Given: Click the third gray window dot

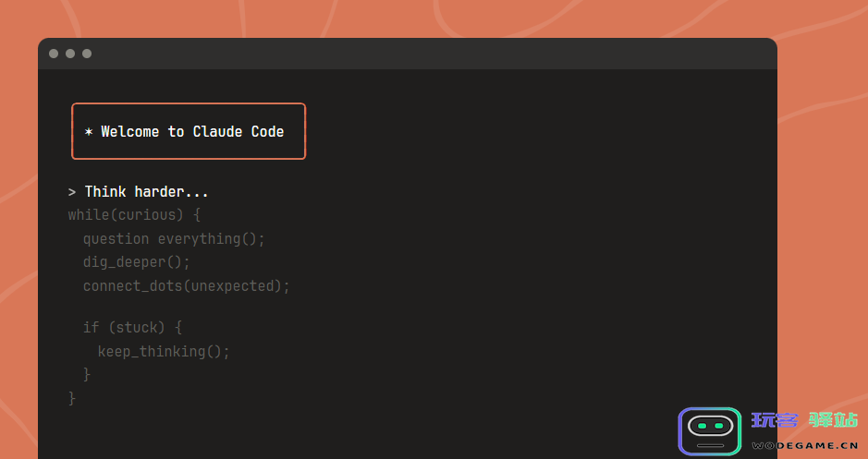Looking at the screenshot, I should click(87, 54).
